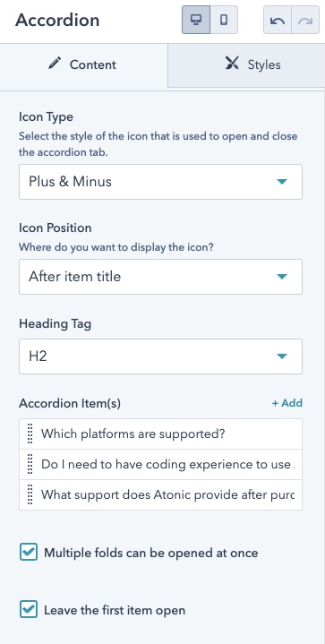The width and height of the screenshot is (325, 644).
Task: Uncheck 'Multiple folds can be opened at once'
Action: pyautogui.click(x=29, y=553)
